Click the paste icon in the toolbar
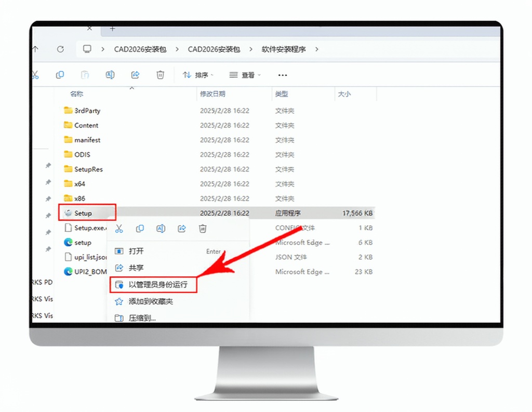The height and width of the screenshot is (412, 532). click(x=85, y=75)
